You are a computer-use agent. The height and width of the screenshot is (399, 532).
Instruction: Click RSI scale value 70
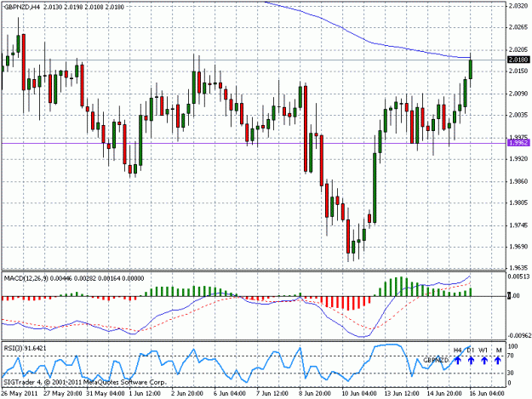coord(512,356)
